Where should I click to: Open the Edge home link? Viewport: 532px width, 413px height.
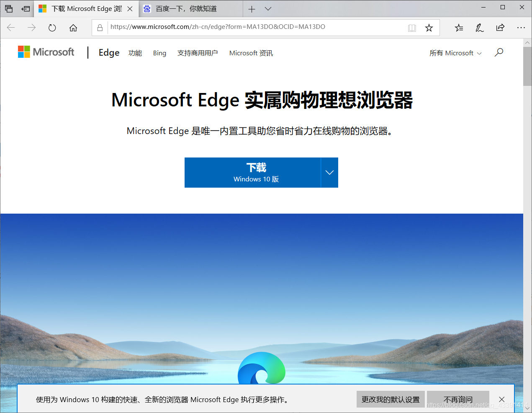[109, 52]
